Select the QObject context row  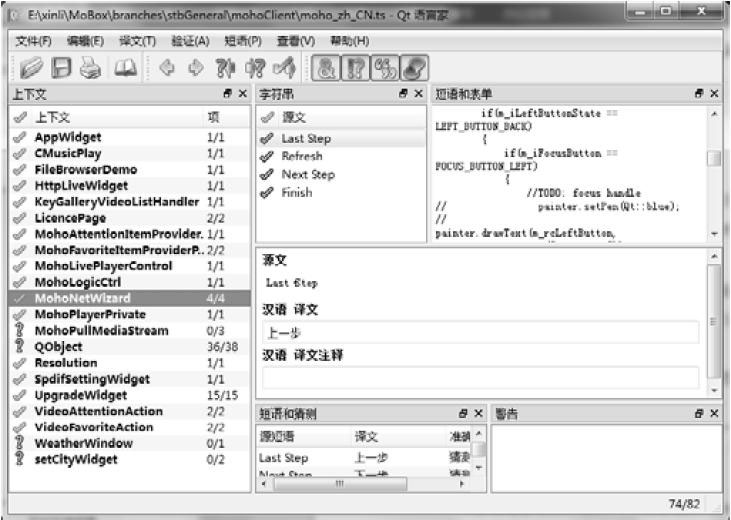[x=129, y=347]
